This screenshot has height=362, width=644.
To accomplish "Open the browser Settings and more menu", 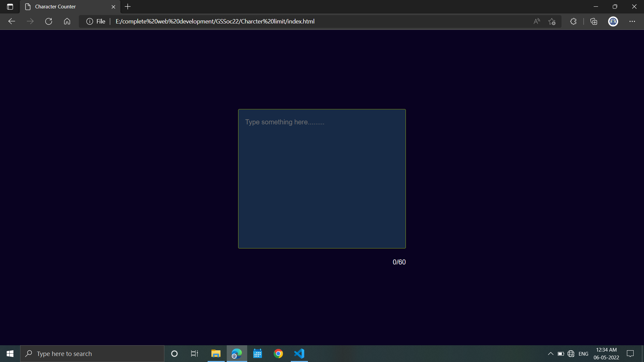I will pos(633,21).
